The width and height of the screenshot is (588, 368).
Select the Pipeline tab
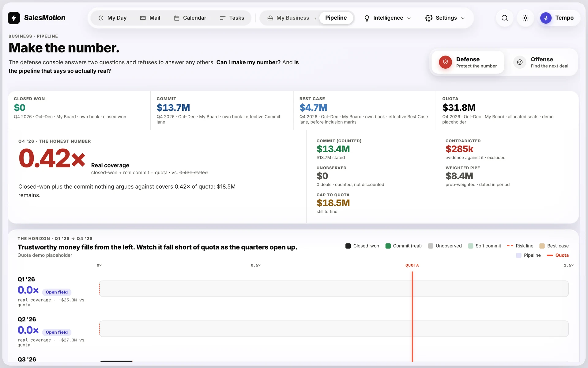(x=336, y=18)
